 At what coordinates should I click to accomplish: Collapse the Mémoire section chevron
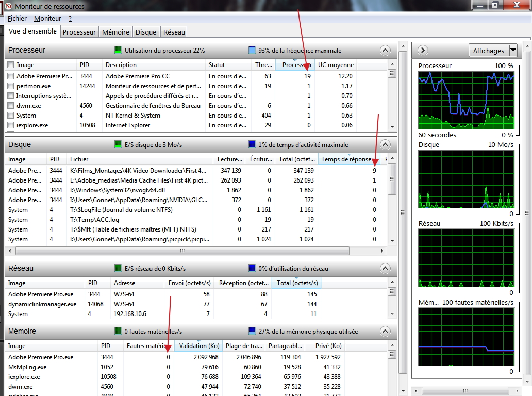pyautogui.click(x=385, y=331)
